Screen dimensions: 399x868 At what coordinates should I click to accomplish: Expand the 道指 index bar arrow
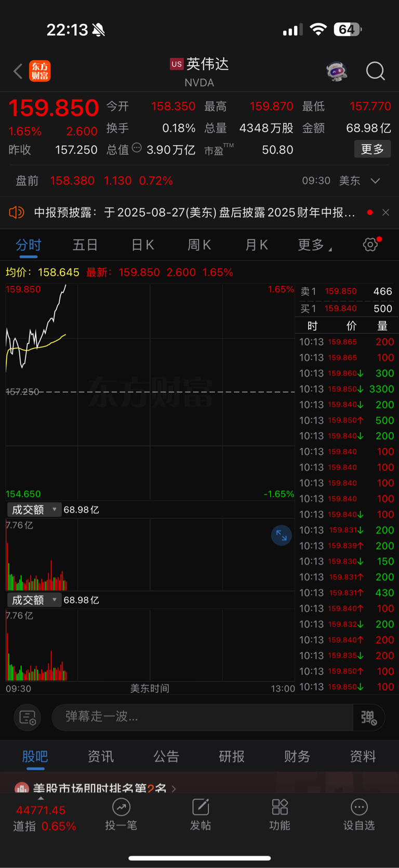pos(41,798)
